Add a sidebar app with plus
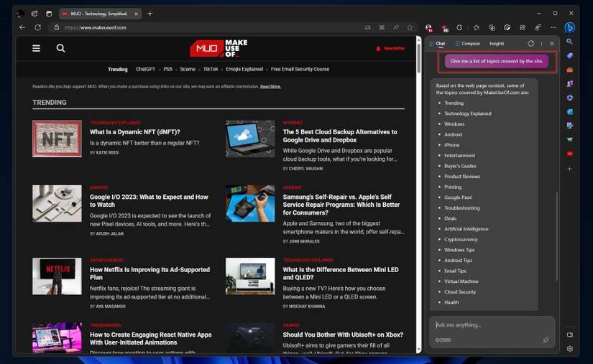 coord(569,169)
